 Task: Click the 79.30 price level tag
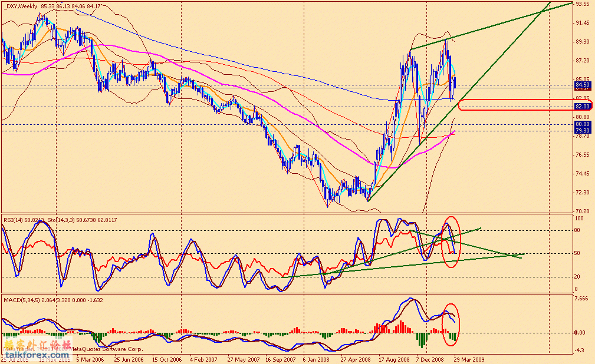pos(583,130)
